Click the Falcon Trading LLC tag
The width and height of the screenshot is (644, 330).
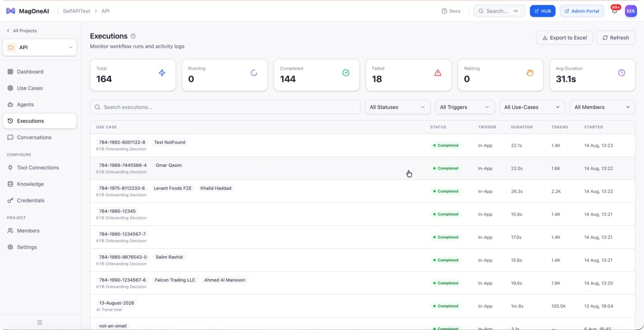(175, 280)
